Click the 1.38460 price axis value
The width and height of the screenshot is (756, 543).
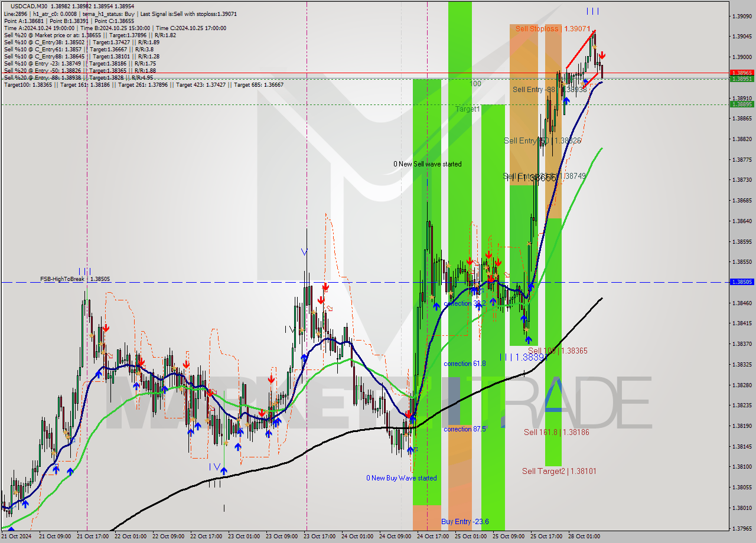(741, 303)
